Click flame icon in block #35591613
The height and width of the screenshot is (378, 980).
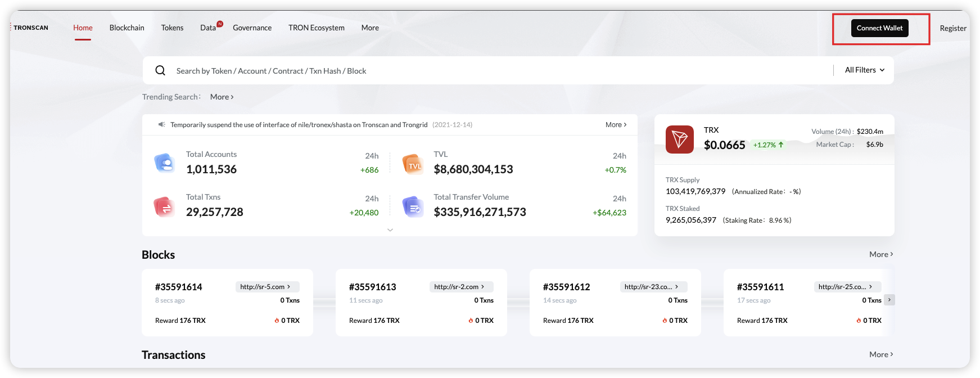tap(471, 321)
